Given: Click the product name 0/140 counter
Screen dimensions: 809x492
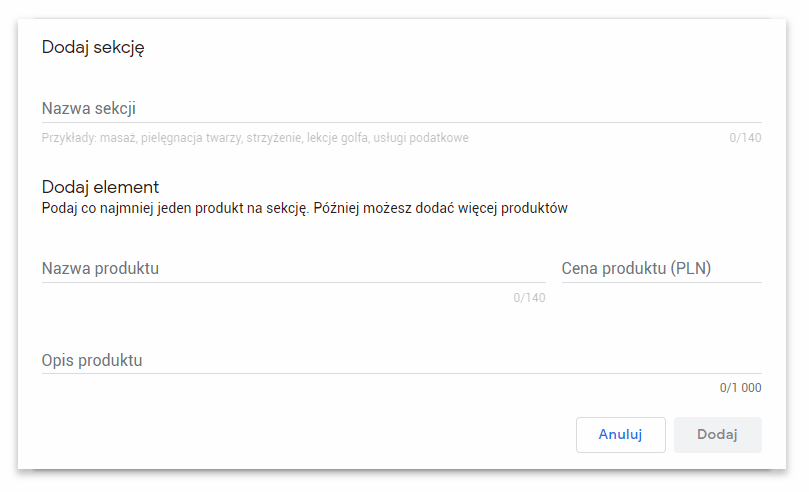Looking at the screenshot, I should 529,298.
